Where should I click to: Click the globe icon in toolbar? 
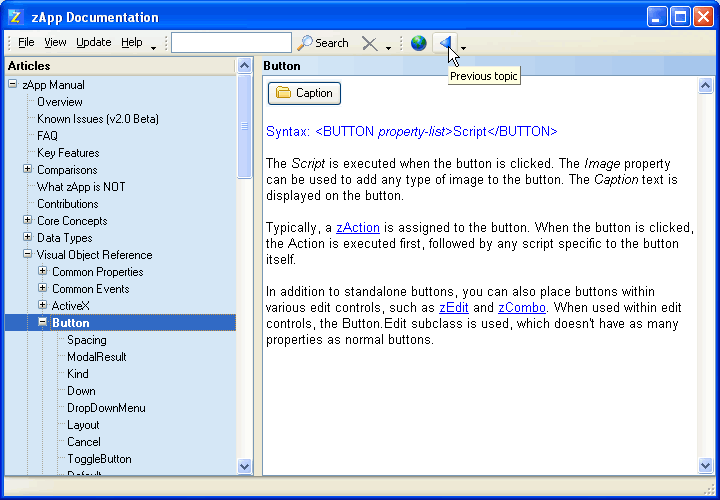pyautogui.click(x=418, y=43)
